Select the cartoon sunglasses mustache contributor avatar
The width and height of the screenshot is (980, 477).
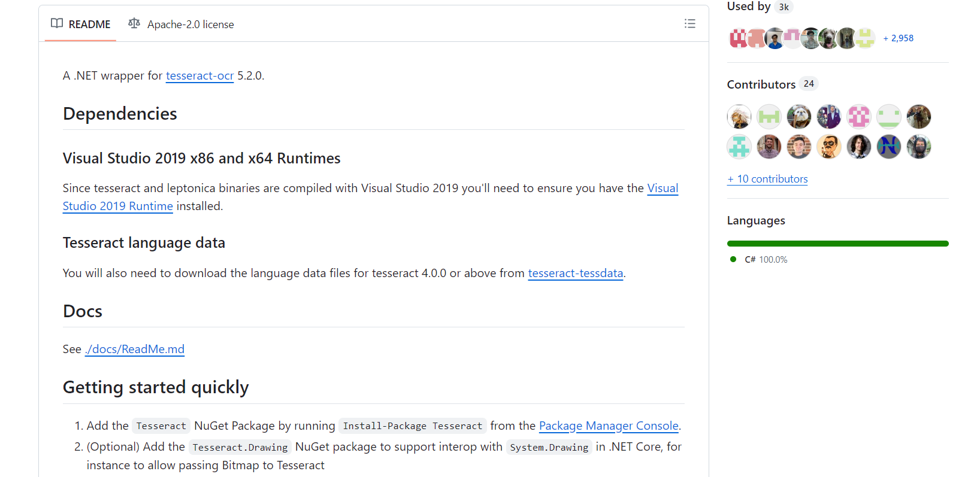pyautogui.click(x=828, y=147)
